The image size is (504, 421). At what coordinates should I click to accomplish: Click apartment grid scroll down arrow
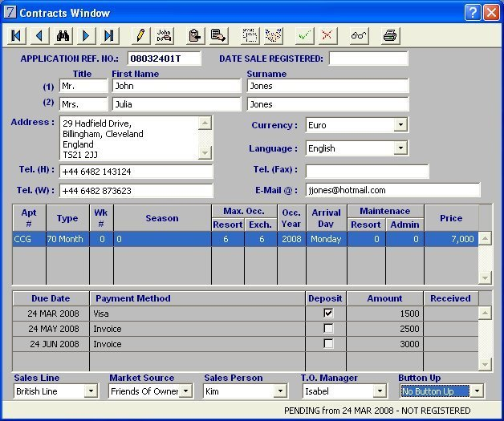click(x=485, y=277)
